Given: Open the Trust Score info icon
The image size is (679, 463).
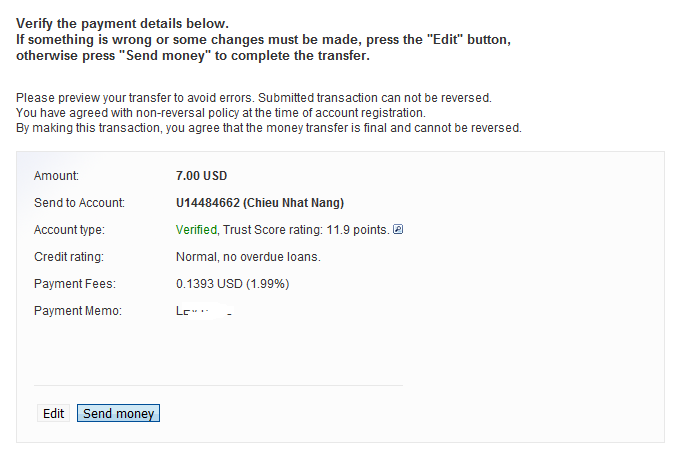Looking at the screenshot, I should coord(398,230).
